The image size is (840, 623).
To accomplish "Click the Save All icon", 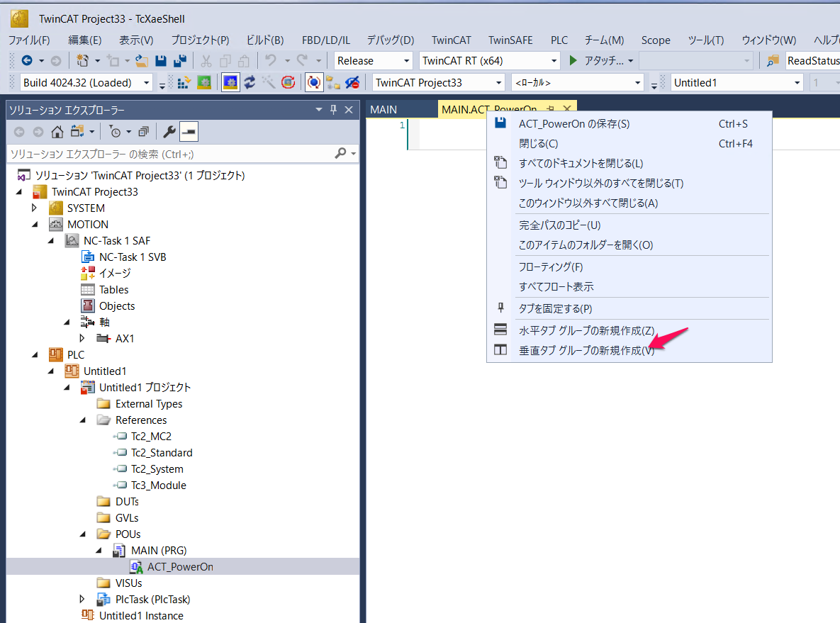I will pos(180,60).
